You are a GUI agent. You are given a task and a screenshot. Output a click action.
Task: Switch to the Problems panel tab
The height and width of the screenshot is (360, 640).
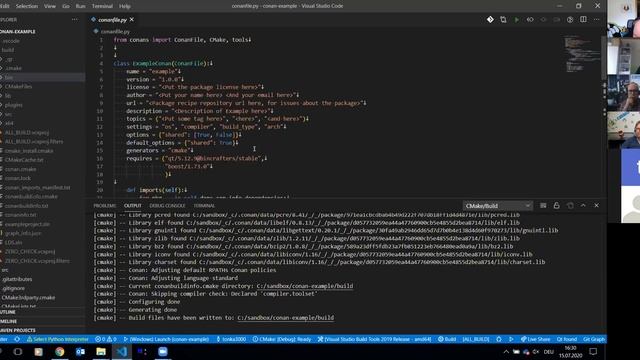[104, 206]
